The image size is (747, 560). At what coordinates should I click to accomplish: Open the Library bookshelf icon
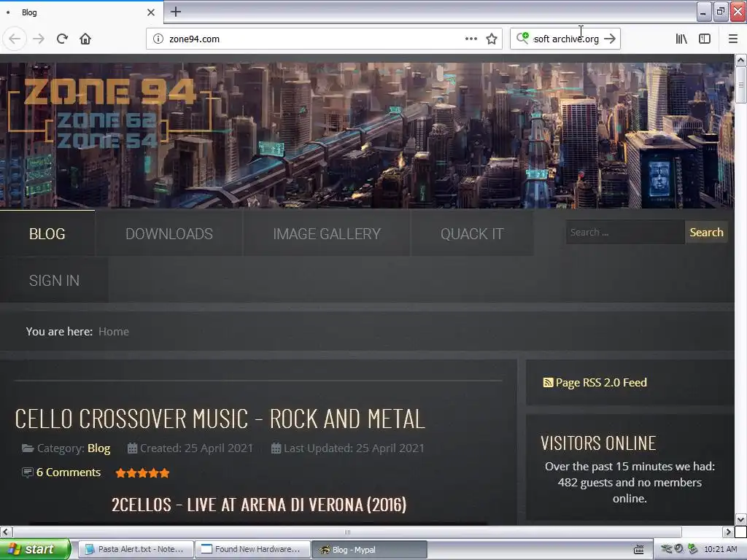[682, 39]
